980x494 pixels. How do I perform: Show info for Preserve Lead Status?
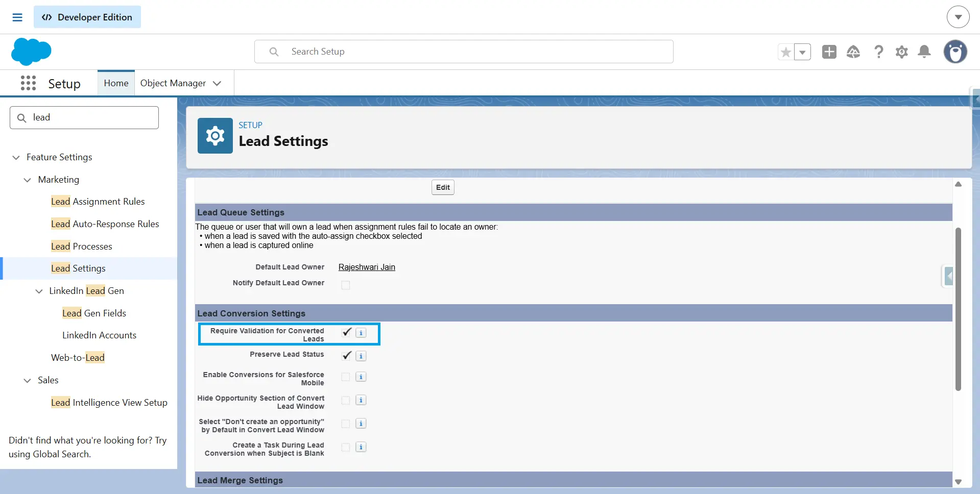(361, 356)
